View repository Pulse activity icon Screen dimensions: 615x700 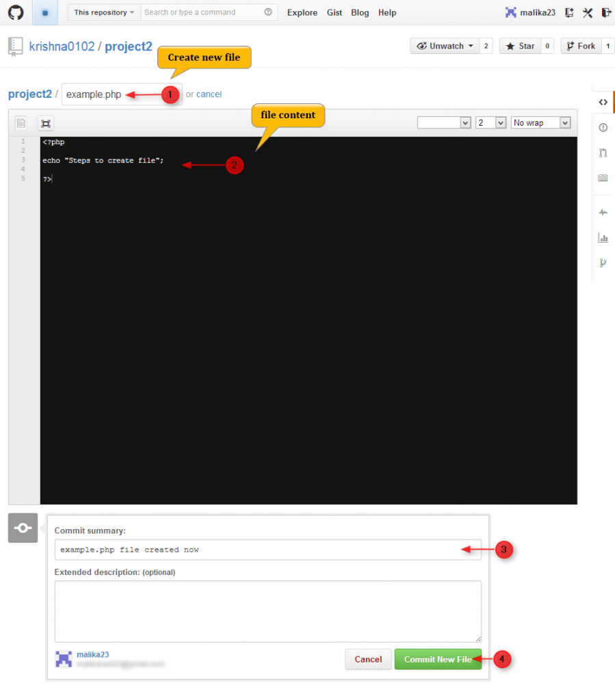pos(603,212)
